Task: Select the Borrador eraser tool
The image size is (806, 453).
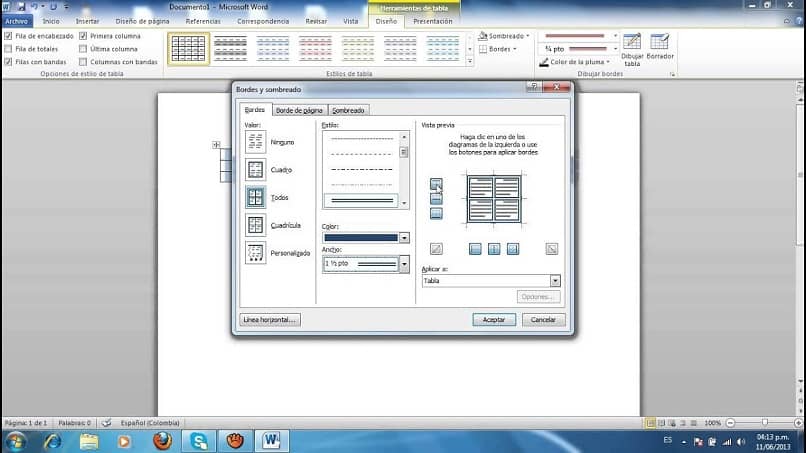Action: [660, 46]
